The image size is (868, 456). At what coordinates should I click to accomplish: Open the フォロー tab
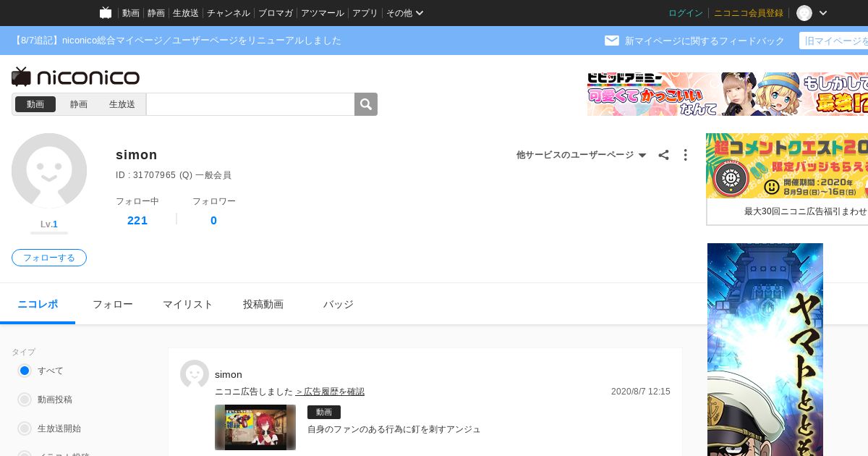point(113,304)
